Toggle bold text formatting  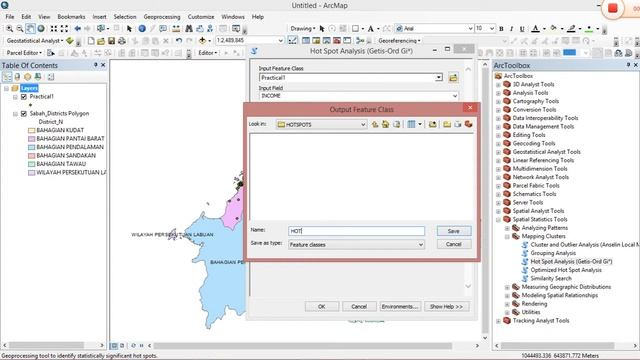(501, 29)
